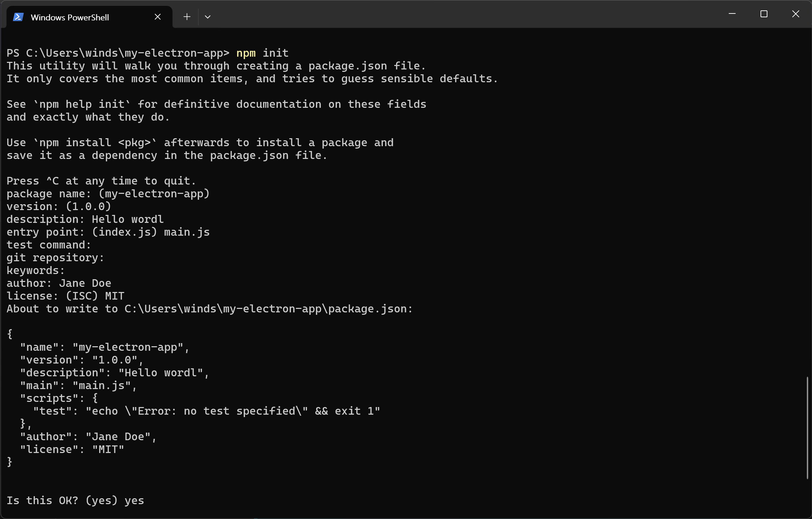Maximize the terminal window
Image resolution: width=812 pixels, height=519 pixels.
764,14
